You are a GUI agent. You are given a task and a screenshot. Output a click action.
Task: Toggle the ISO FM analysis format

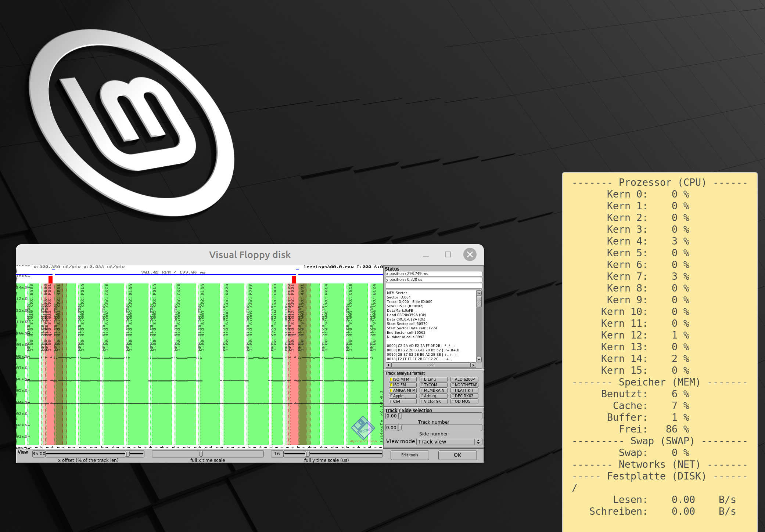click(x=402, y=385)
